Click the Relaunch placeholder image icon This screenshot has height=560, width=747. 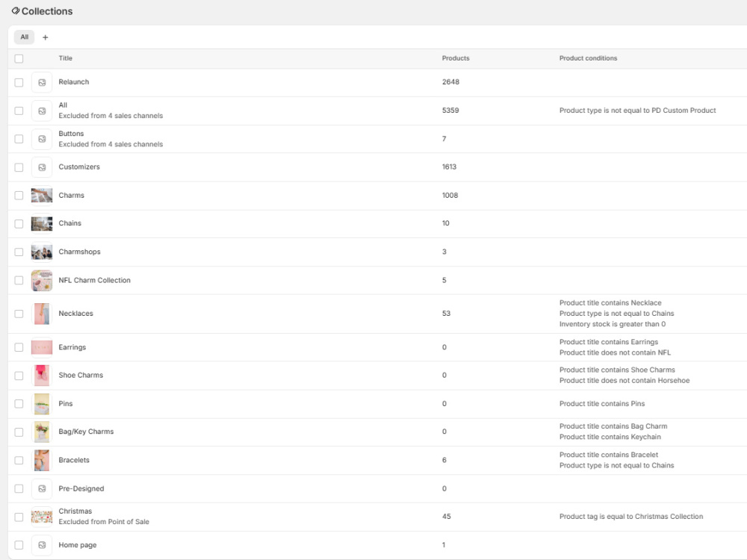point(42,82)
